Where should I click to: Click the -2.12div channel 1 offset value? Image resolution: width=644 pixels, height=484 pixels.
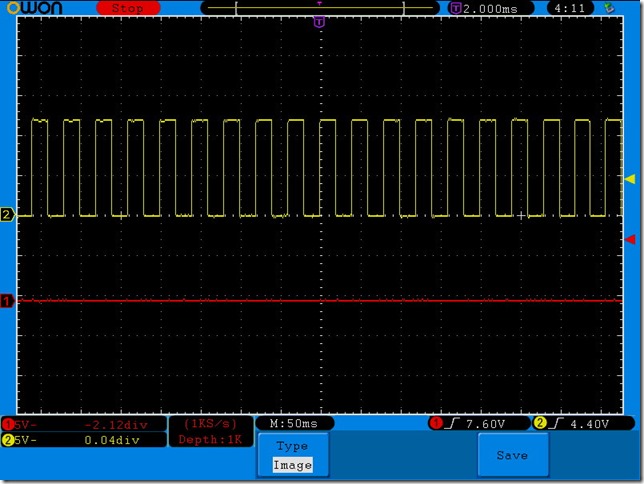(116, 425)
